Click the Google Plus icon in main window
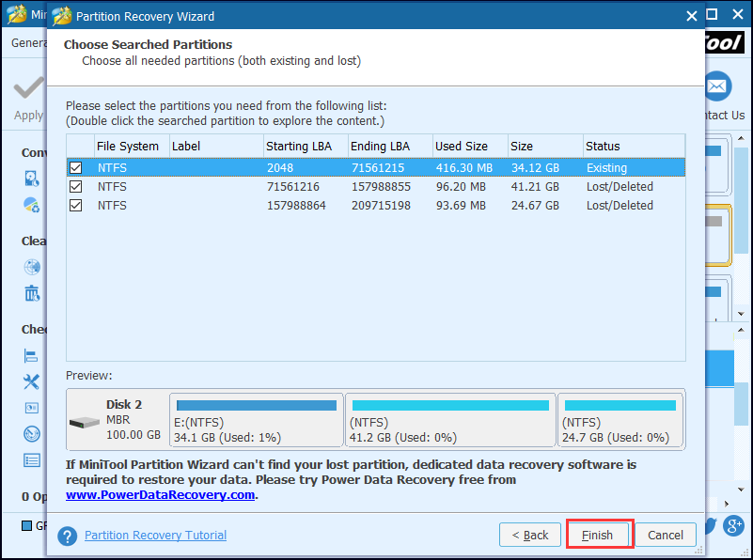753x560 pixels. [x=734, y=526]
